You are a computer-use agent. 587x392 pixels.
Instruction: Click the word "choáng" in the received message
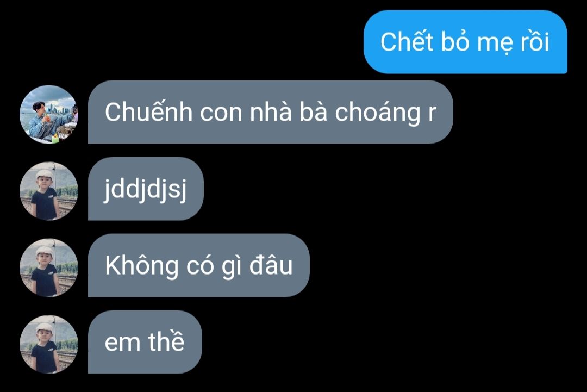(378, 114)
